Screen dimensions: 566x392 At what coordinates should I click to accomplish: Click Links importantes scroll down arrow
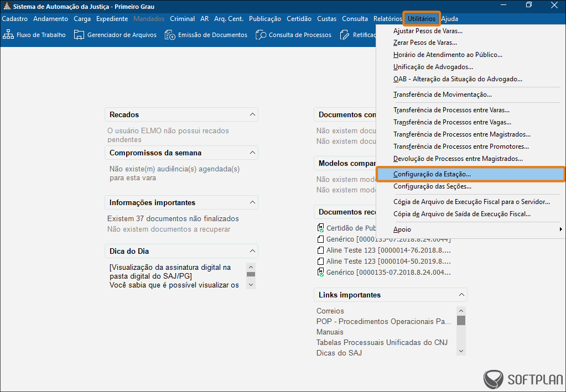coord(461,351)
